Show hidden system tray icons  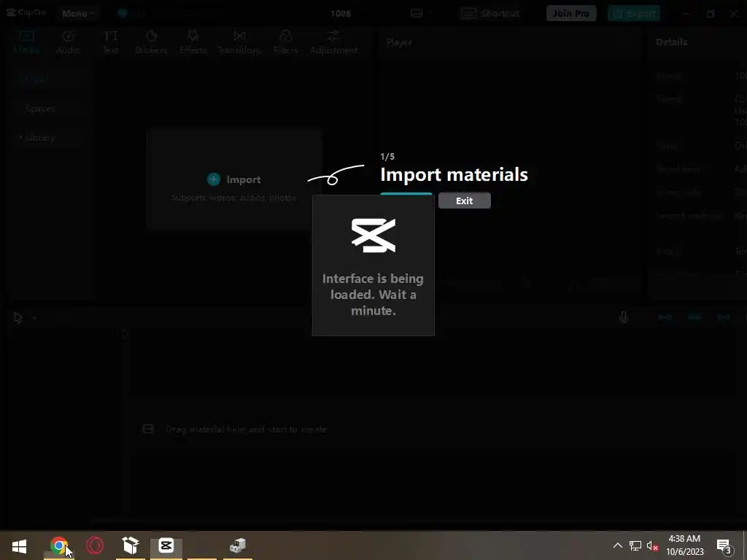click(617, 545)
